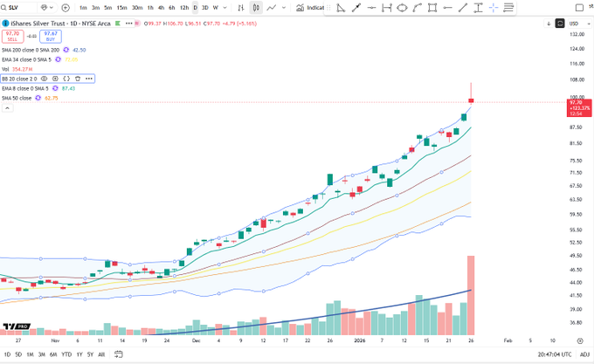Viewport: 594px width, 364px height.
Task: Open the chart style chevron dropdown
Action: 284,8
